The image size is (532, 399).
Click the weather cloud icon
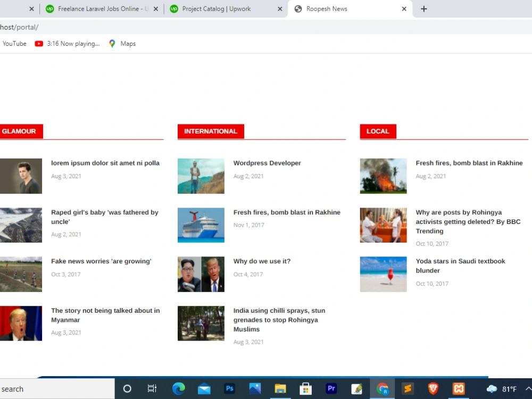tap(492, 389)
